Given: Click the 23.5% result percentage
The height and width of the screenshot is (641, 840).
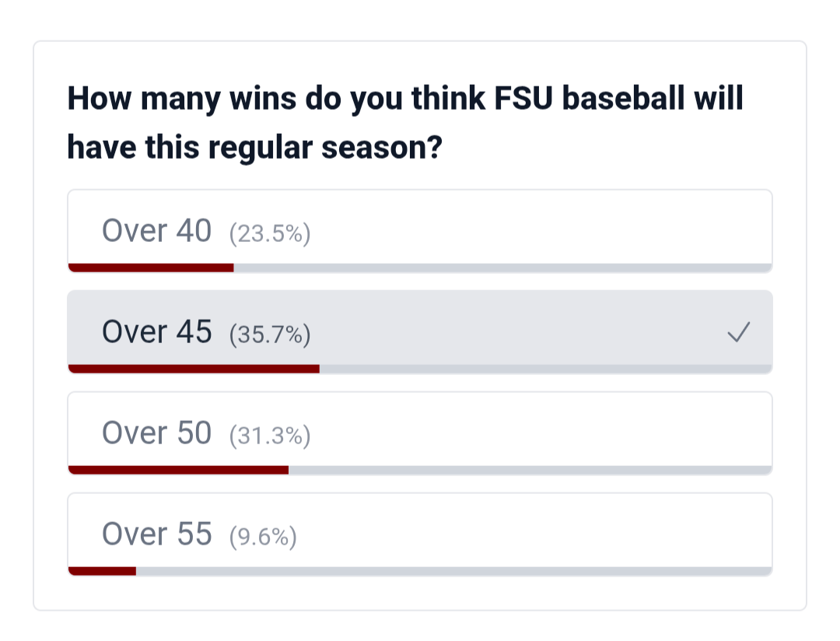Looking at the screenshot, I should [270, 233].
